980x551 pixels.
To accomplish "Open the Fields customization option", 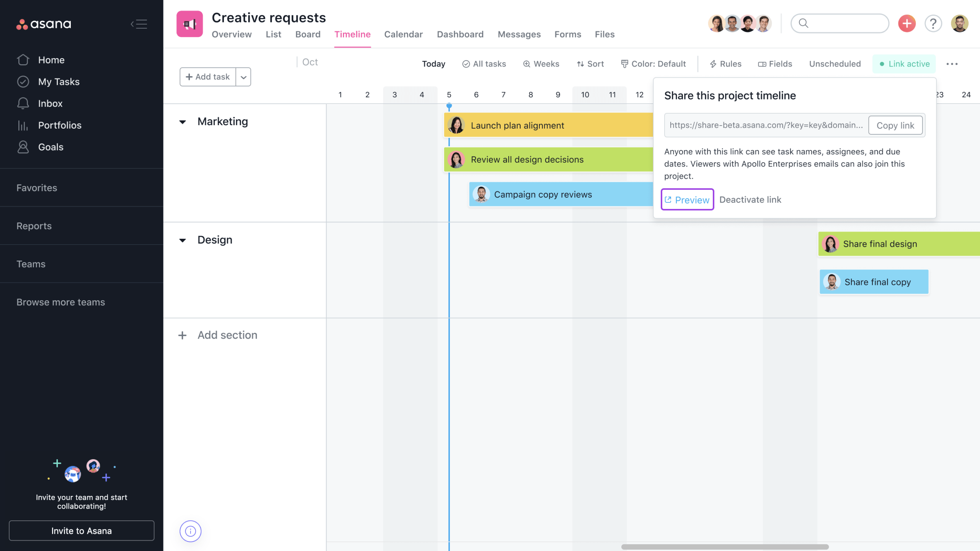I will click(775, 64).
